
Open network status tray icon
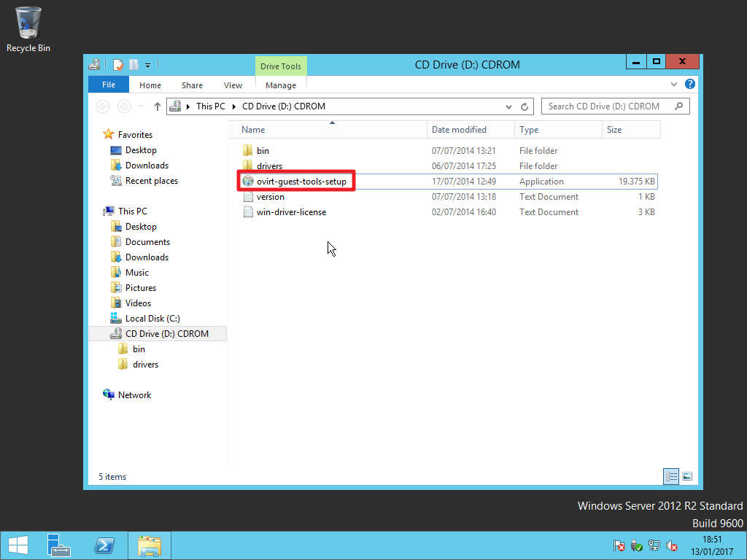coord(654,545)
